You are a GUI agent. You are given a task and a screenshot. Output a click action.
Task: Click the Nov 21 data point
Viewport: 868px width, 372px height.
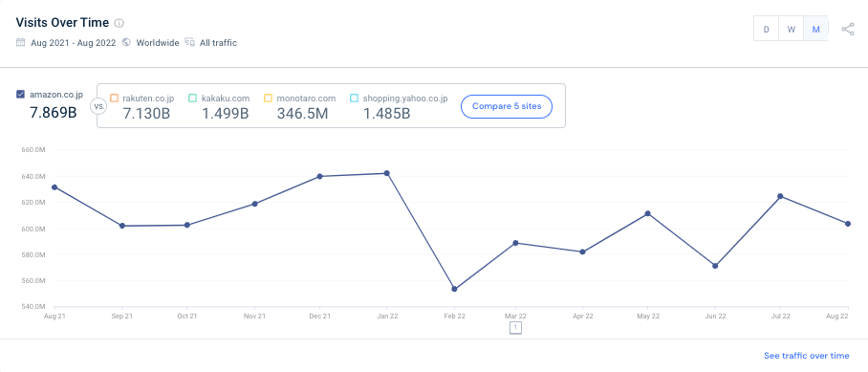coord(254,204)
